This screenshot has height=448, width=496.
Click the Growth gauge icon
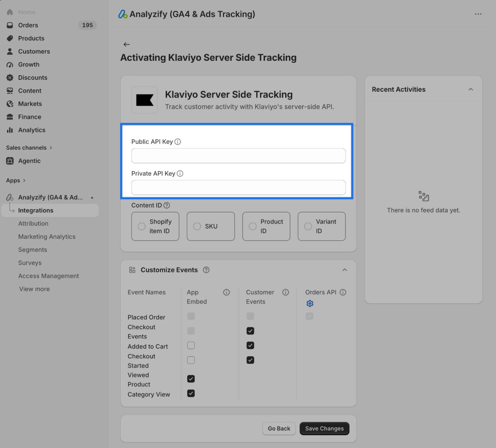(10, 64)
